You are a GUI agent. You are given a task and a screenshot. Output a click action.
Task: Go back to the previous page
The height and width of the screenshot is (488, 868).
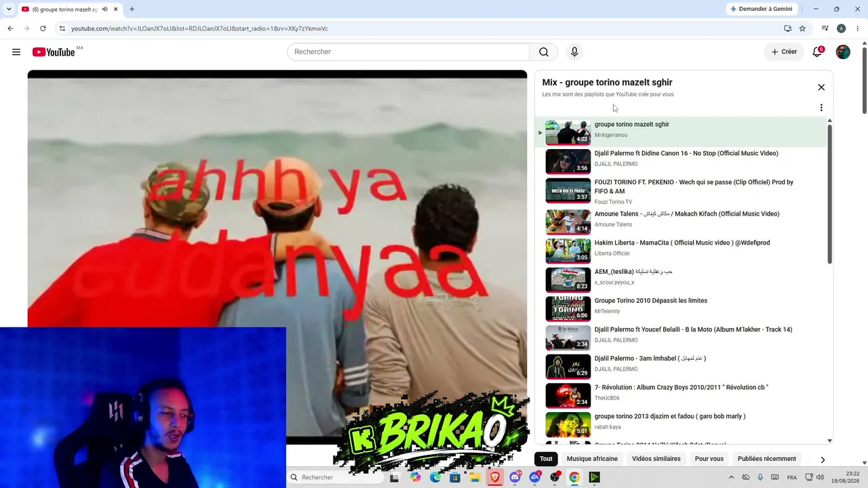10,28
